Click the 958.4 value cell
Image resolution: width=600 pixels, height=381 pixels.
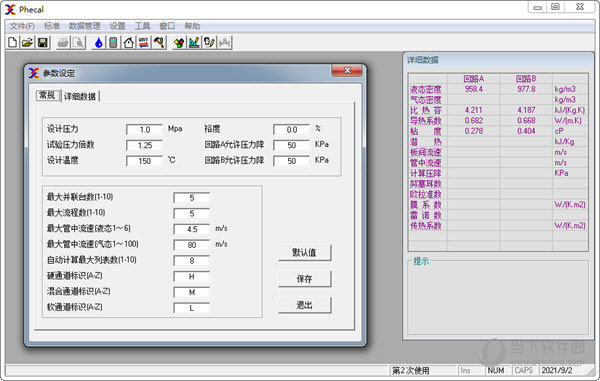click(x=474, y=89)
